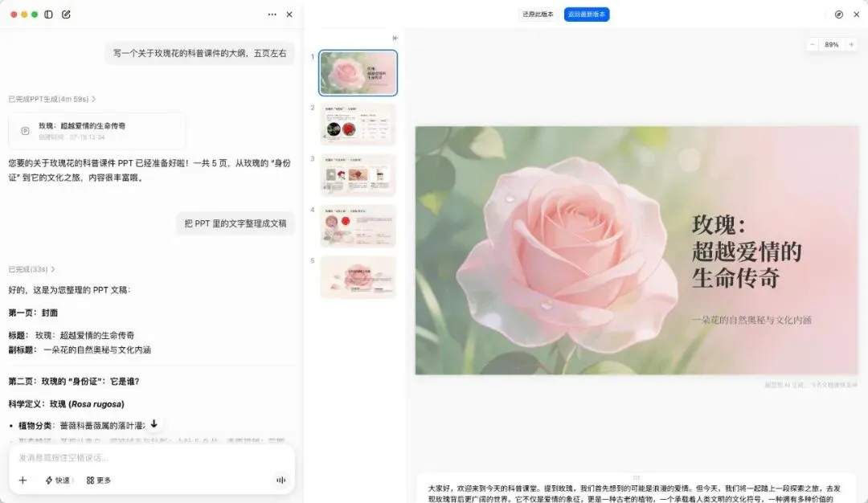Click the first user message about 玫瑰花 outline
The image size is (868, 503).
pos(200,54)
